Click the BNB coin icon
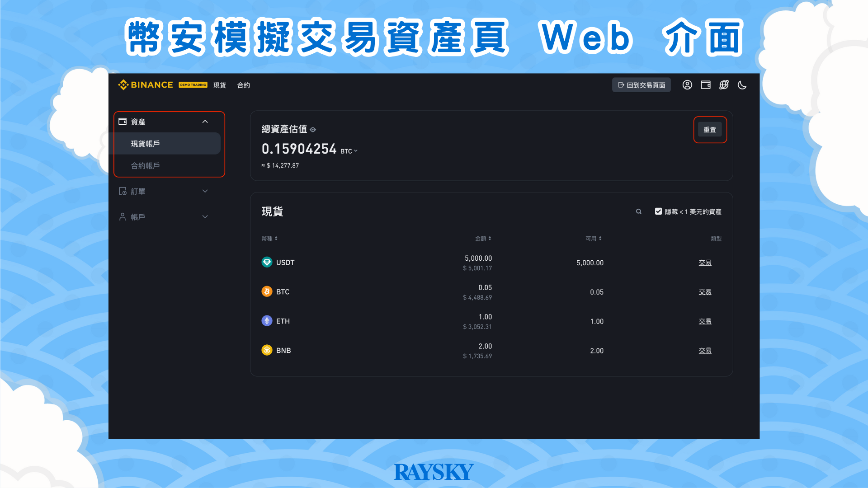Image resolution: width=868 pixels, height=488 pixels. click(267, 350)
